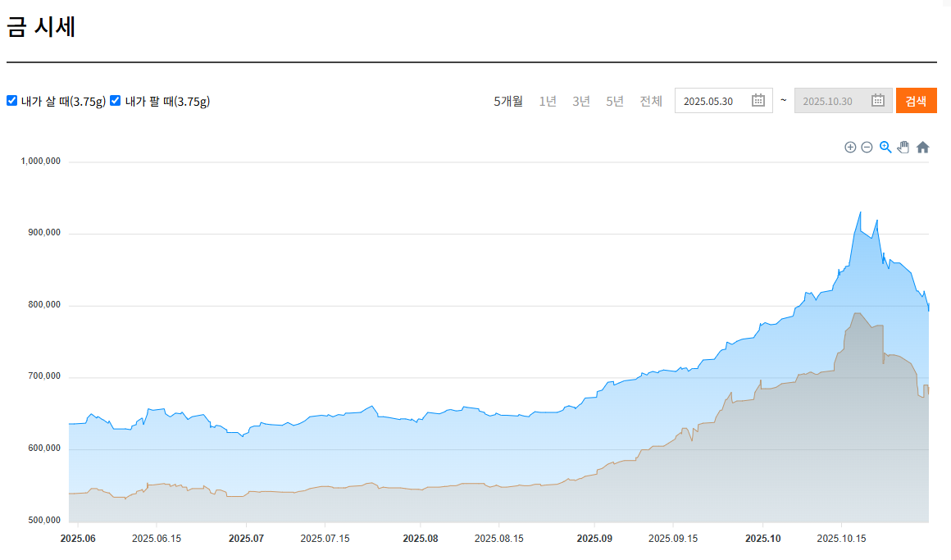The height and width of the screenshot is (560, 951).
Task: Show the 전체 full period
Action: (651, 102)
